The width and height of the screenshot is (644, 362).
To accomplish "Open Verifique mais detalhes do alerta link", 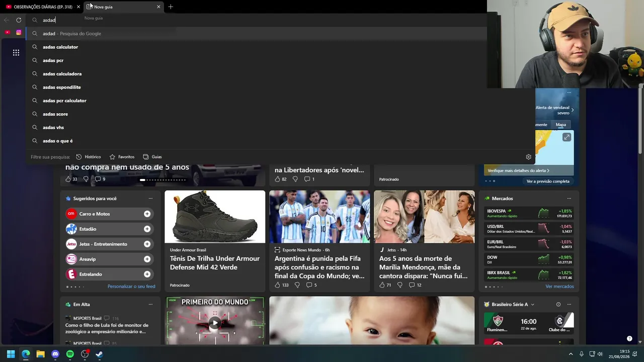I will point(518,170).
